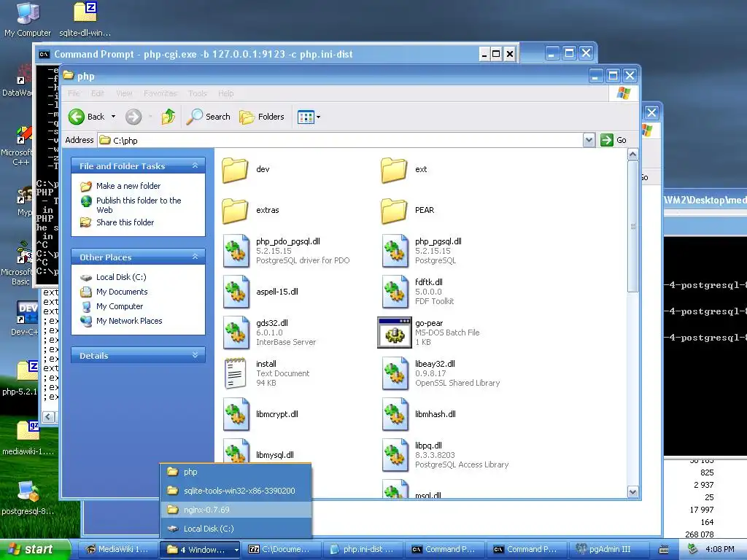Screen dimensions: 747x560
Task: Expand the Details panel
Action: tap(195, 355)
